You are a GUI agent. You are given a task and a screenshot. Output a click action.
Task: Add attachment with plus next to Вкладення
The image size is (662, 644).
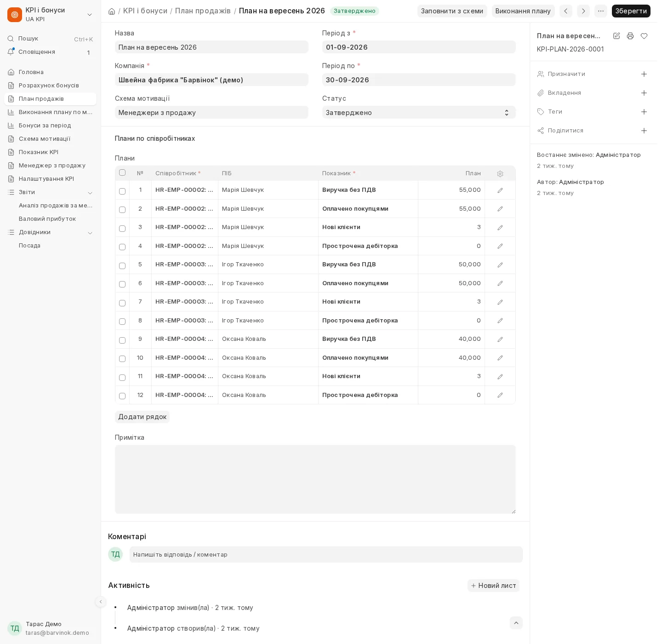point(644,93)
